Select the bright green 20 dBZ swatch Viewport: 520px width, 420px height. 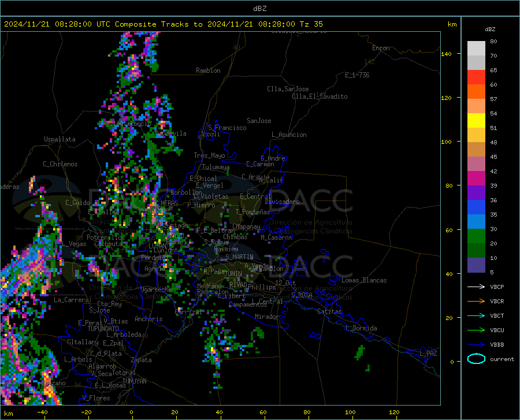click(x=476, y=236)
